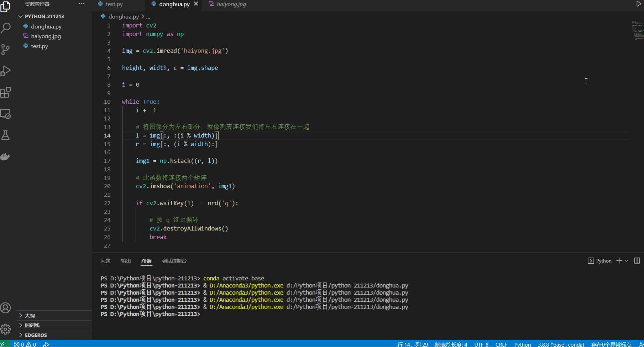Click the 'conda activate base' terminal command

(234, 278)
